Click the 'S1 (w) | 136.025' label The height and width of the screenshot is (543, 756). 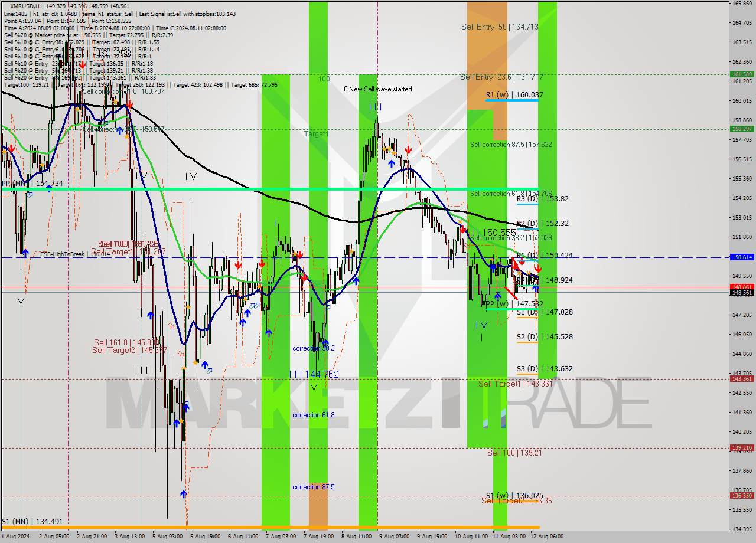tap(514, 495)
